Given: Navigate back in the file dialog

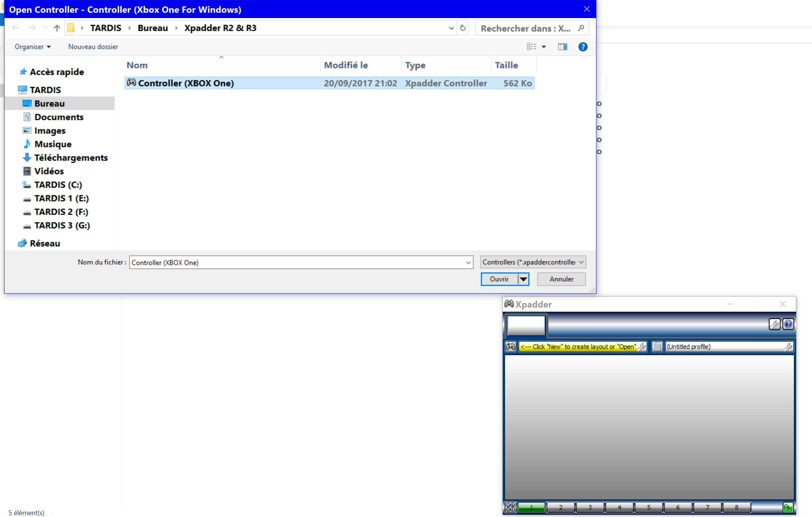Looking at the screenshot, I should coord(15,28).
